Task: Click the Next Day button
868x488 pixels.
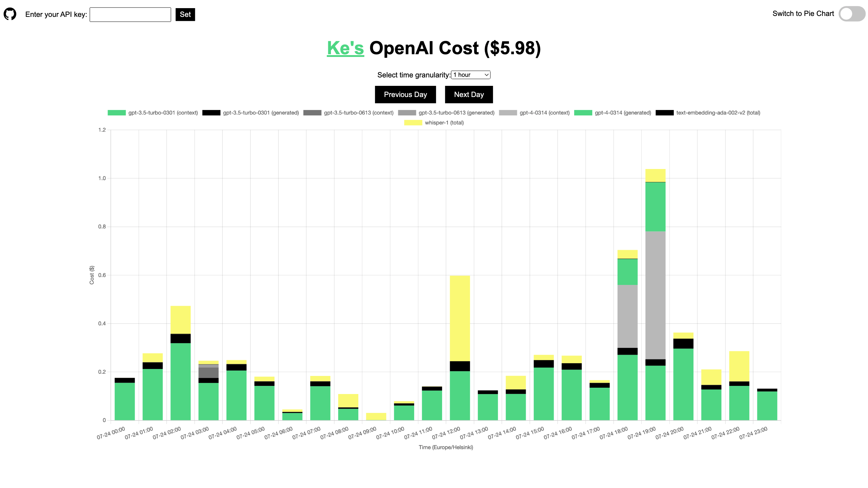Action: pos(469,94)
